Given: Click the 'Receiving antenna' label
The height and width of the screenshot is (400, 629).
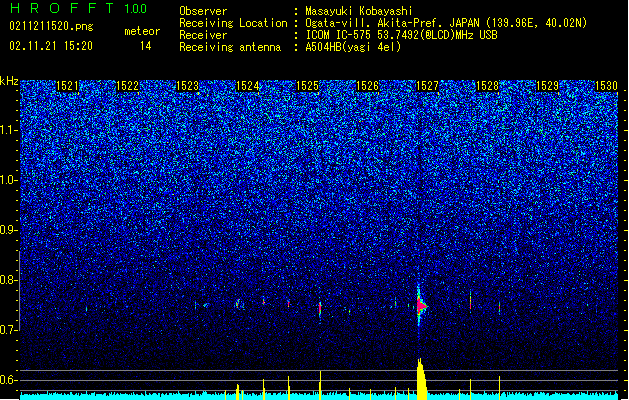Looking at the screenshot, I should pos(230,47).
